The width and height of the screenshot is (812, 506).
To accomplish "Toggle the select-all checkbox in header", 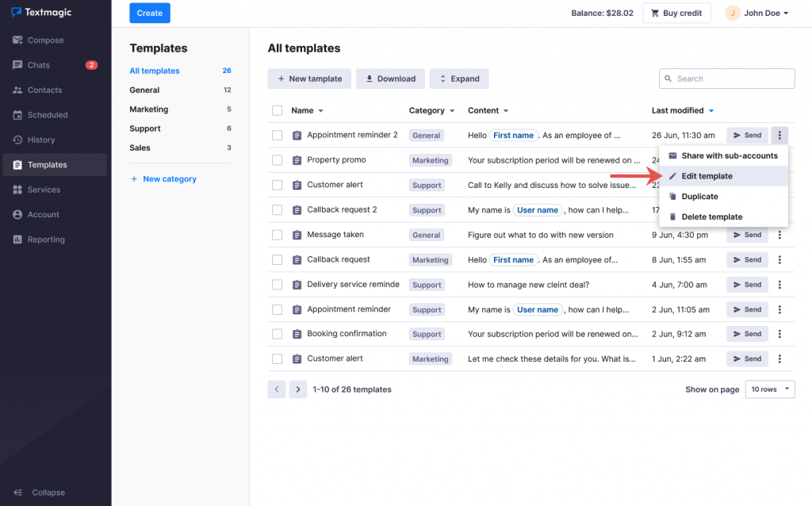I will coord(277,111).
